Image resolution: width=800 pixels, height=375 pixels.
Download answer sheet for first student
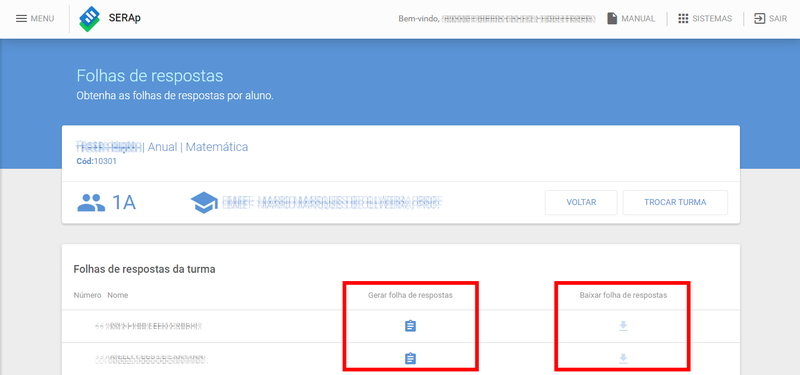point(623,326)
